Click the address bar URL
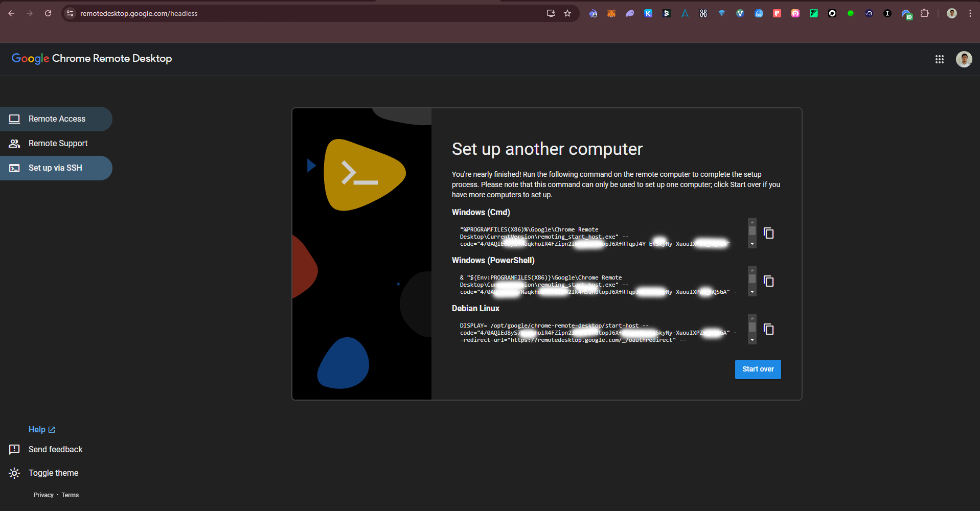The width and height of the screenshot is (980, 511). point(139,13)
